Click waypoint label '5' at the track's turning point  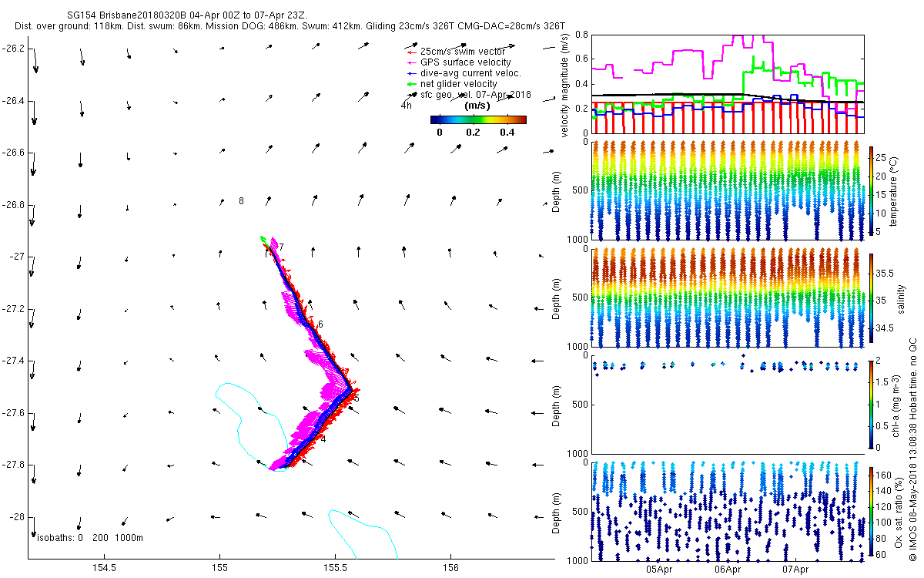pos(357,398)
